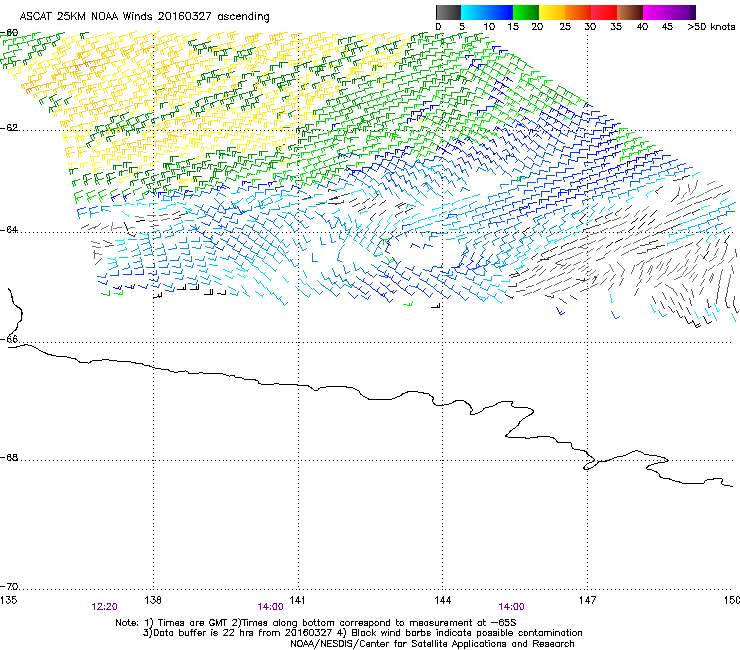Click note 'Black wind barbs indicate possible contamination'
This screenshot has width=740, height=650.
[467, 633]
